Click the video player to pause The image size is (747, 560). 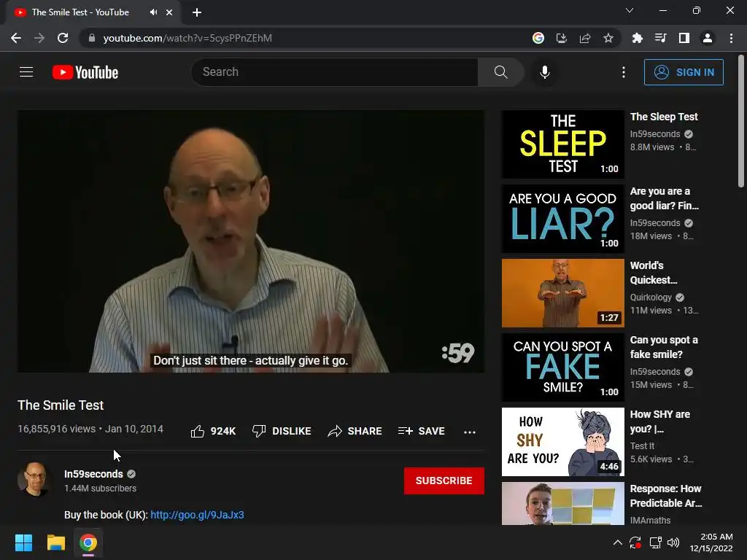pyautogui.click(x=251, y=241)
